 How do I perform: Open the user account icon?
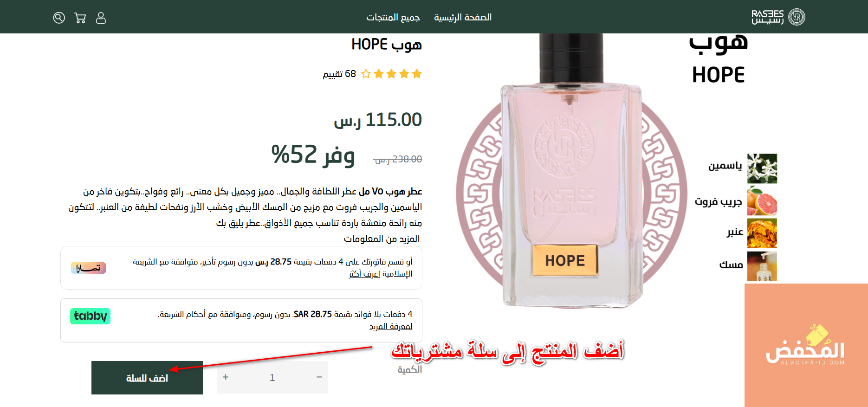tap(101, 18)
